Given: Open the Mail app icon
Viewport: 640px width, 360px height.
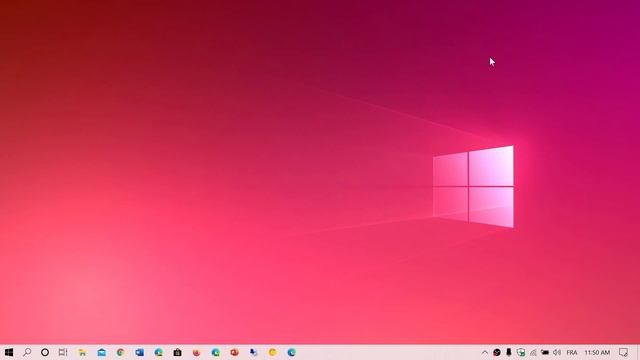Looking at the screenshot, I should pos(102,352).
